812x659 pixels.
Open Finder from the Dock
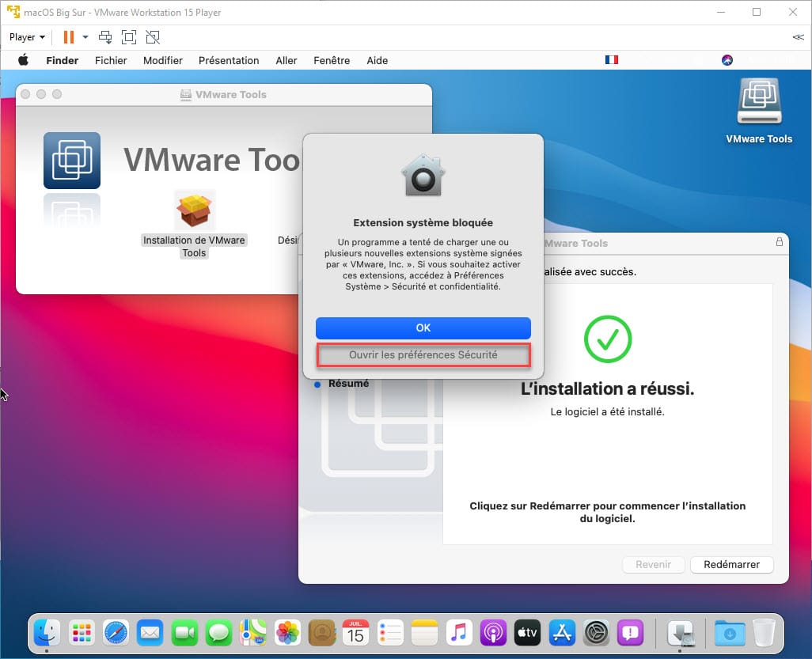point(47,633)
